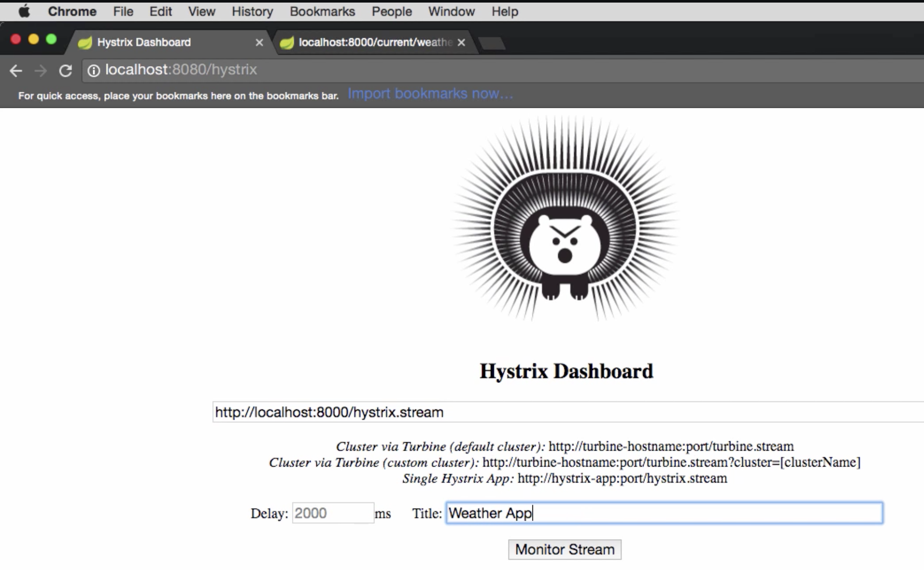Click the site info icon in address bar
The width and height of the screenshot is (924, 570).
click(x=94, y=70)
